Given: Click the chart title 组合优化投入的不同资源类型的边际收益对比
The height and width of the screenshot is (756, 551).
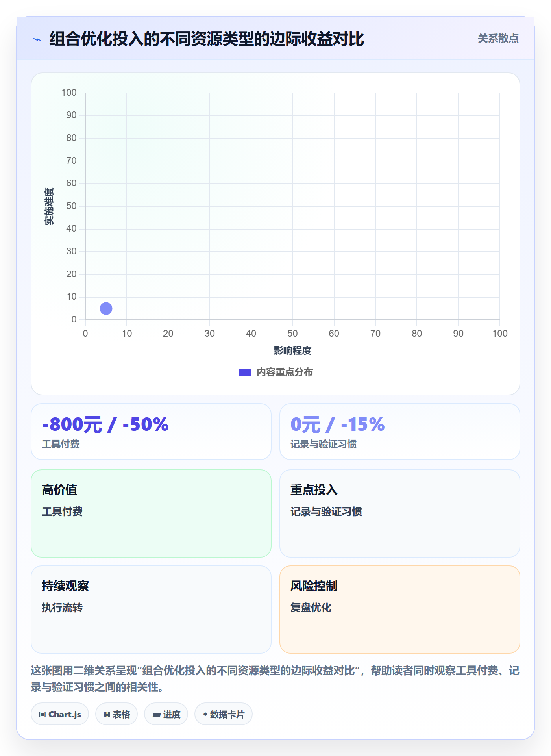Looking at the screenshot, I should pos(207,39).
